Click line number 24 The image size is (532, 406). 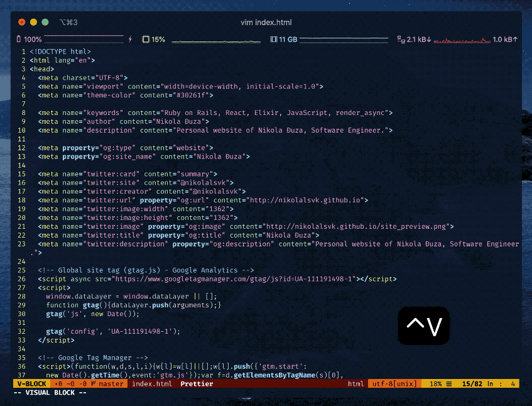click(x=21, y=261)
